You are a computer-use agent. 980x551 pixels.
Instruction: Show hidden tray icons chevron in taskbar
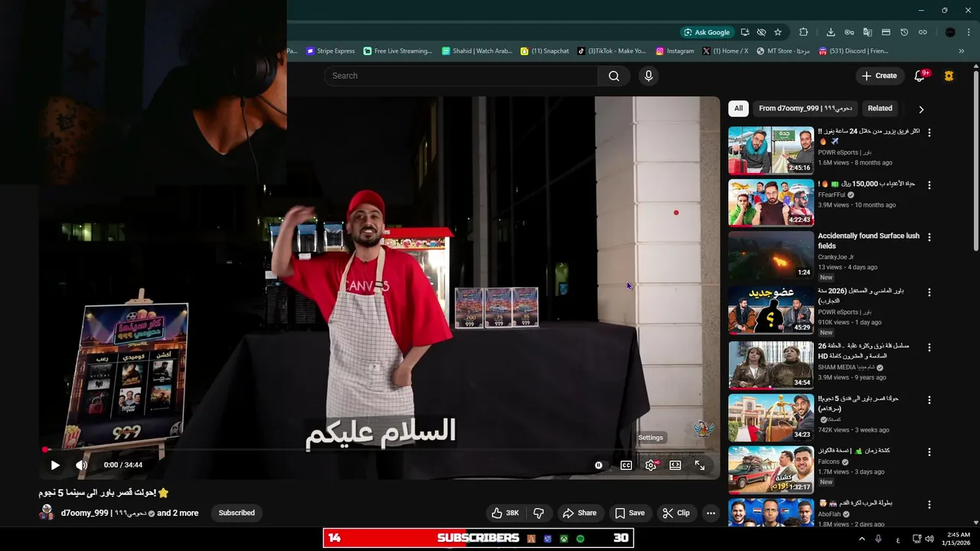(861, 539)
